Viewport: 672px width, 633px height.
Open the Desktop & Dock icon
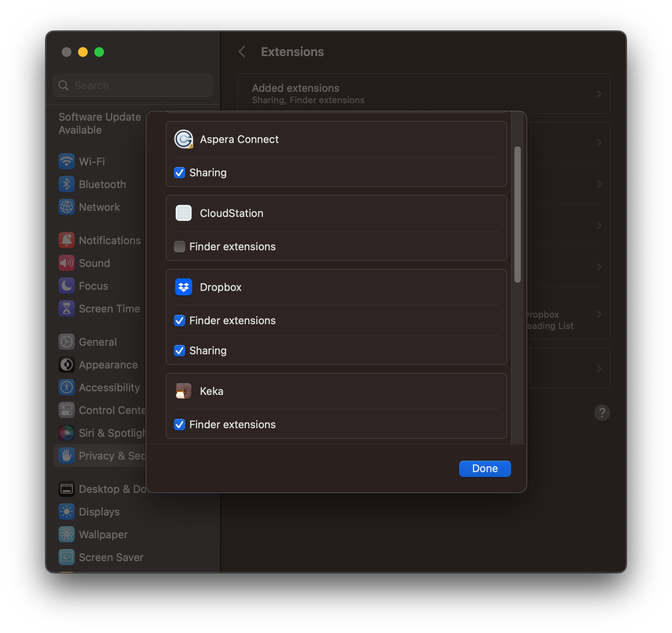point(67,489)
